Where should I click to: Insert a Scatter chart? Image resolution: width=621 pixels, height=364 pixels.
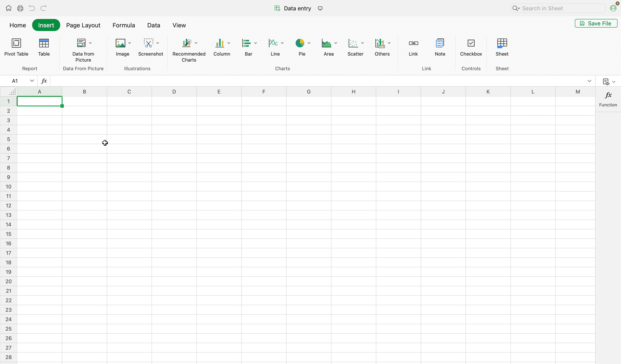coord(353,43)
